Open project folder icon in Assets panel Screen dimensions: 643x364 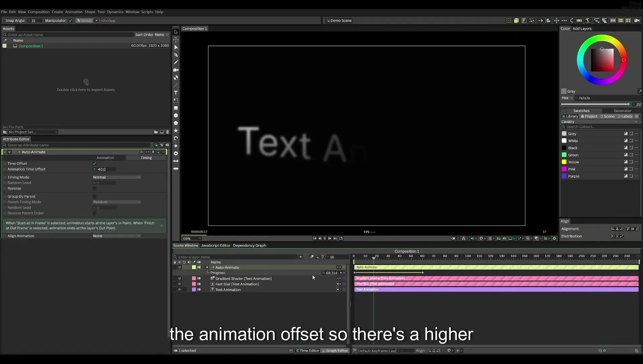(156, 132)
